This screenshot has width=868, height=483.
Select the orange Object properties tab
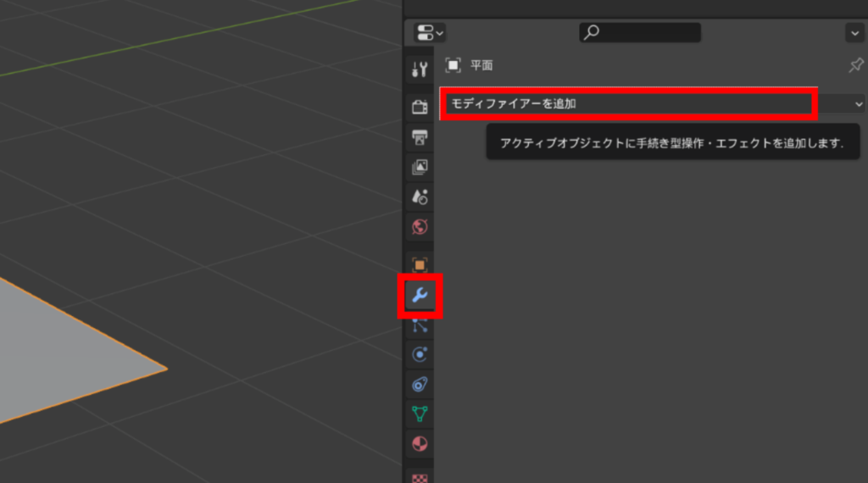tap(420, 265)
